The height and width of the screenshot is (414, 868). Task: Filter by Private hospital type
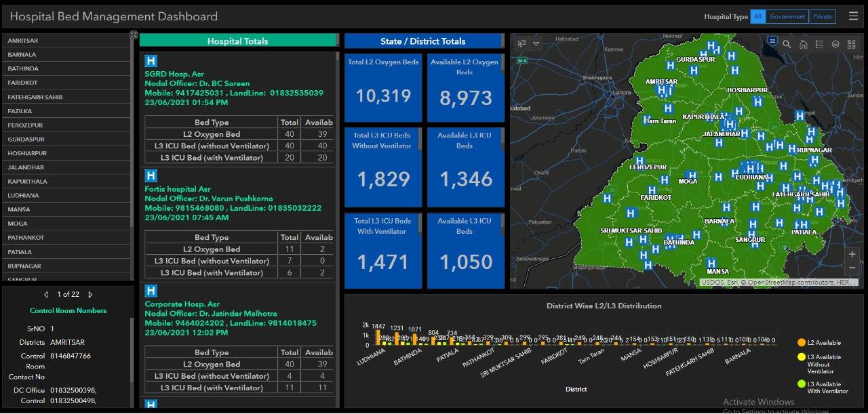click(823, 17)
